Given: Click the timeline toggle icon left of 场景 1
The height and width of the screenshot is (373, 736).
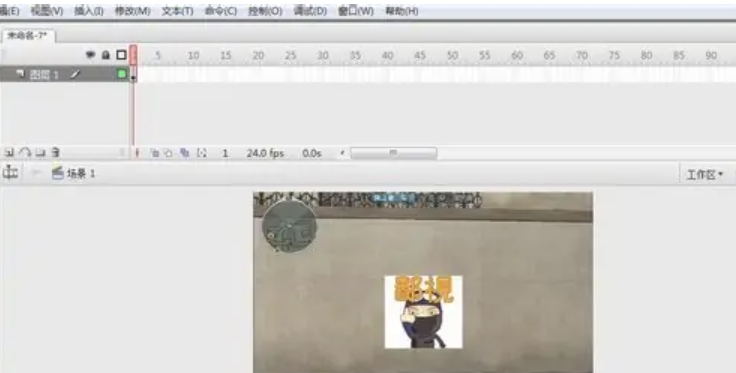Looking at the screenshot, I should click(x=10, y=173).
